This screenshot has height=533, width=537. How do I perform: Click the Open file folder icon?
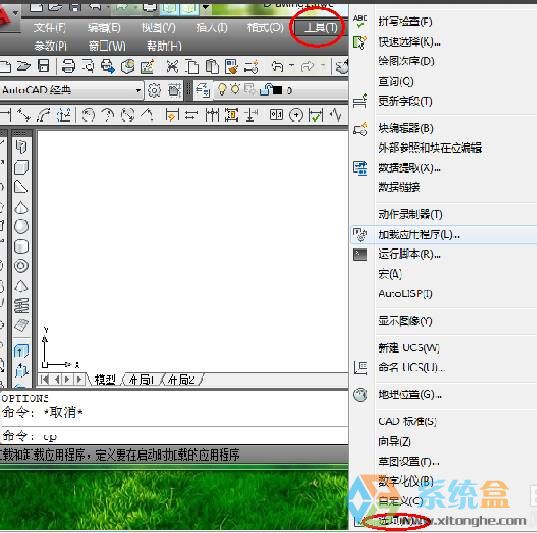23,66
